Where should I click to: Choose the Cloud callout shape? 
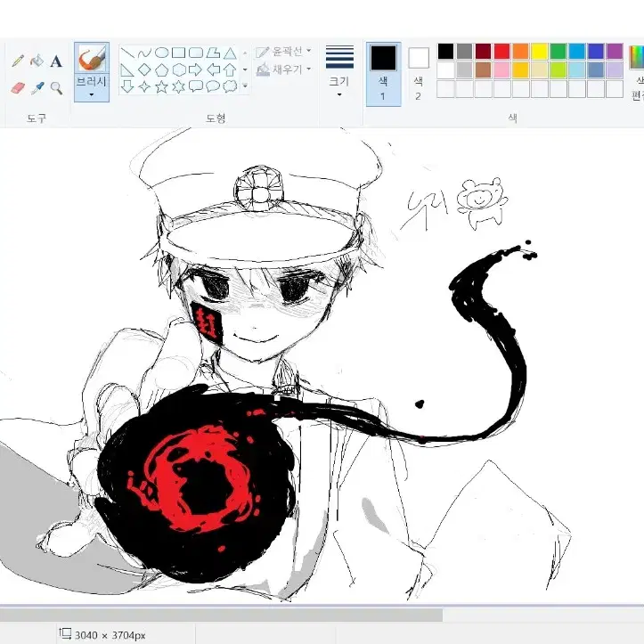[x=230, y=86]
